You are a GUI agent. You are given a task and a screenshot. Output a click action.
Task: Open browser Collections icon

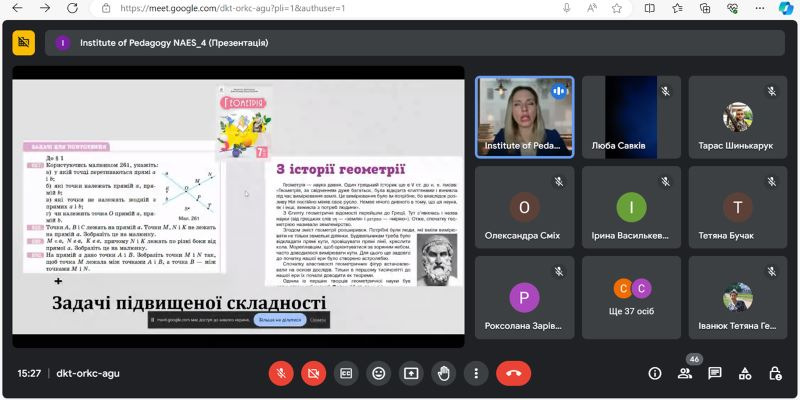705,8
